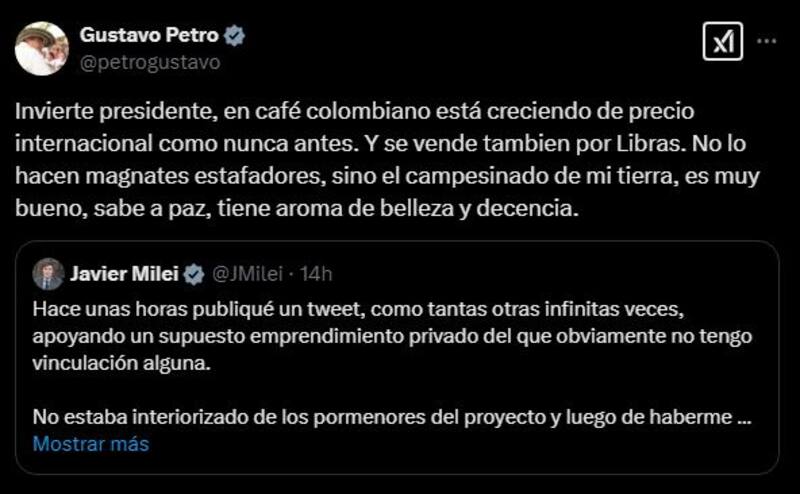This screenshot has width=800, height=494.
Task: Click Gustavo Petro's profile avatar
Action: pyautogui.click(x=41, y=48)
